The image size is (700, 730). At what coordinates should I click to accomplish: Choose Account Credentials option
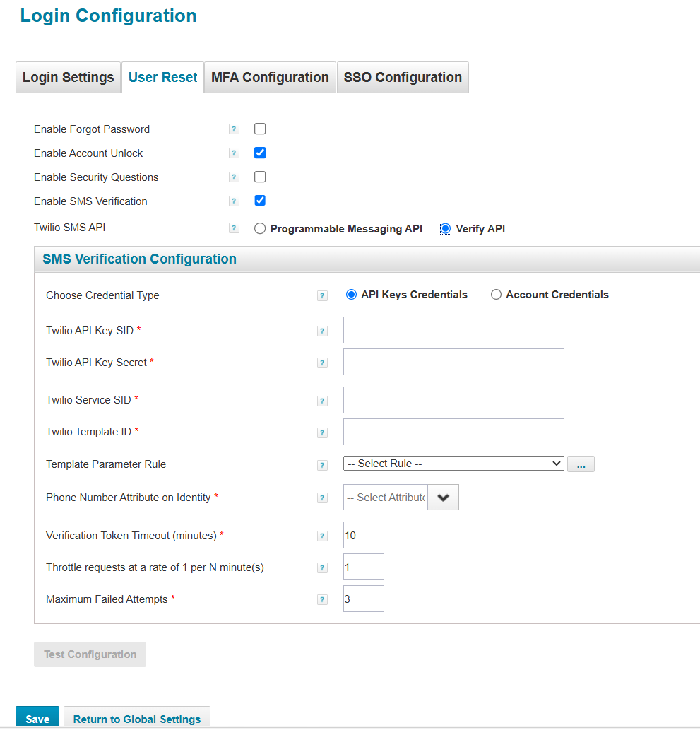tap(496, 295)
